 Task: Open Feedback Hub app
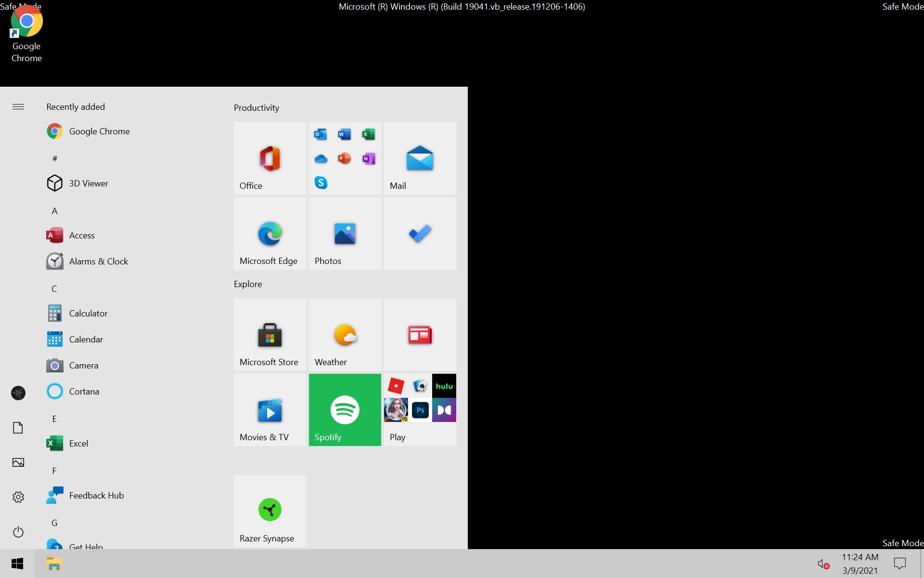coord(97,495)
